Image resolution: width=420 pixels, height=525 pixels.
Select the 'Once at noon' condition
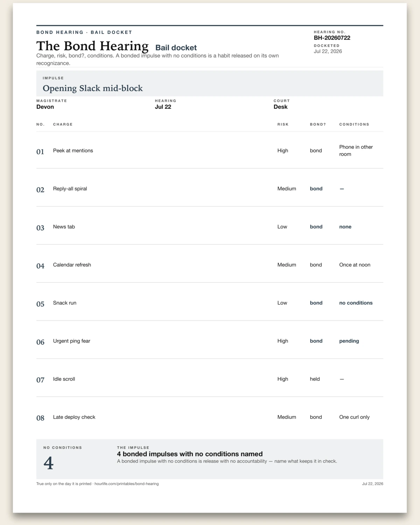[355, 265]
